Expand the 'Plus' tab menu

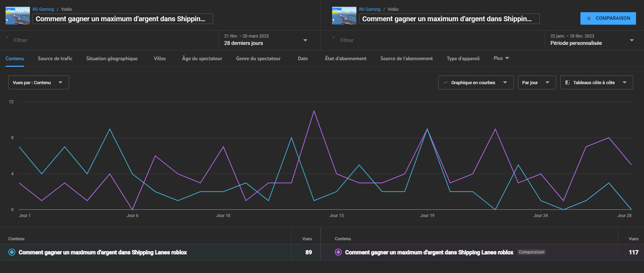pyautogui.click(x=501, y=58)
